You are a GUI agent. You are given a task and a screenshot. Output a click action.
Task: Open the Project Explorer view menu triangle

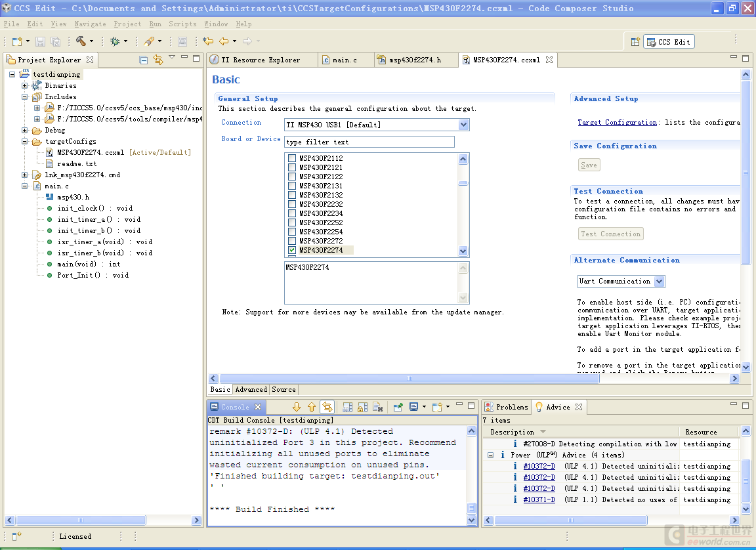coord(172,57)
